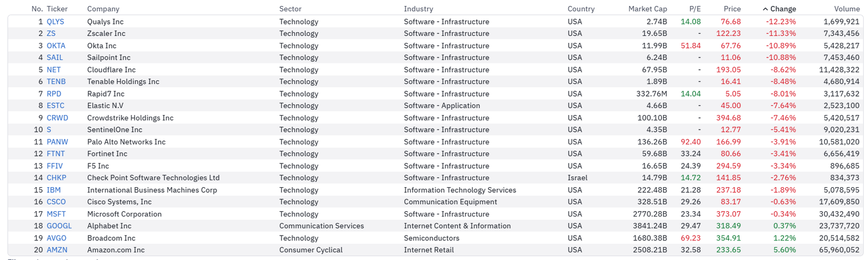Sort by Company column header

click(103, 9)
